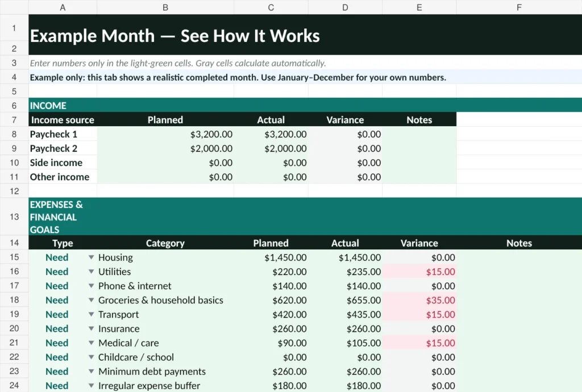582x392 pixels.
Task: Select Phone & internet planned $140.00 cell
Action: [x=271, y=286]
